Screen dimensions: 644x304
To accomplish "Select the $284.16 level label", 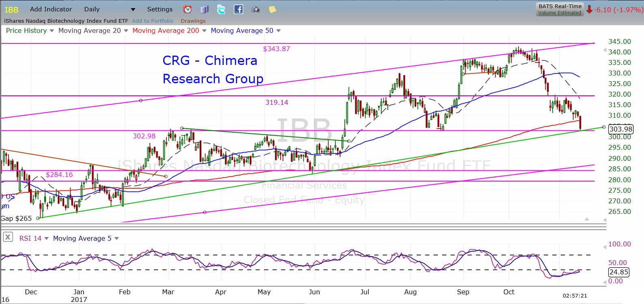I will 59,175.
